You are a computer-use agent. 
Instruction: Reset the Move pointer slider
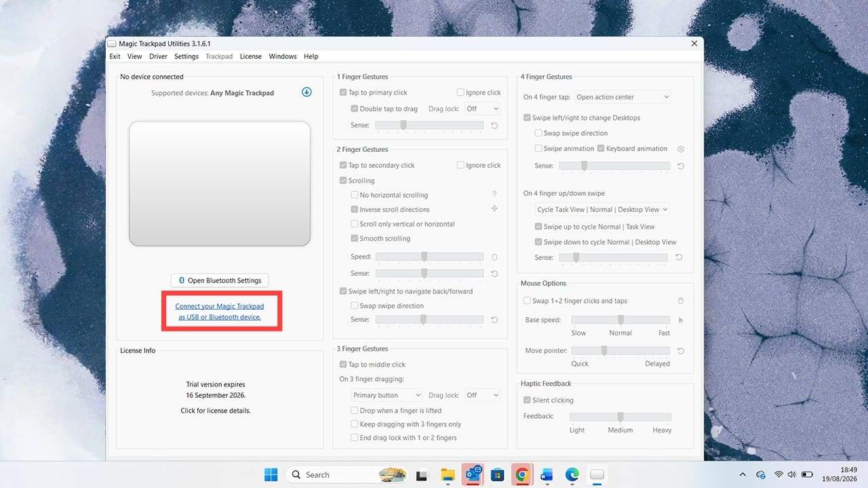tap(680, 351)
